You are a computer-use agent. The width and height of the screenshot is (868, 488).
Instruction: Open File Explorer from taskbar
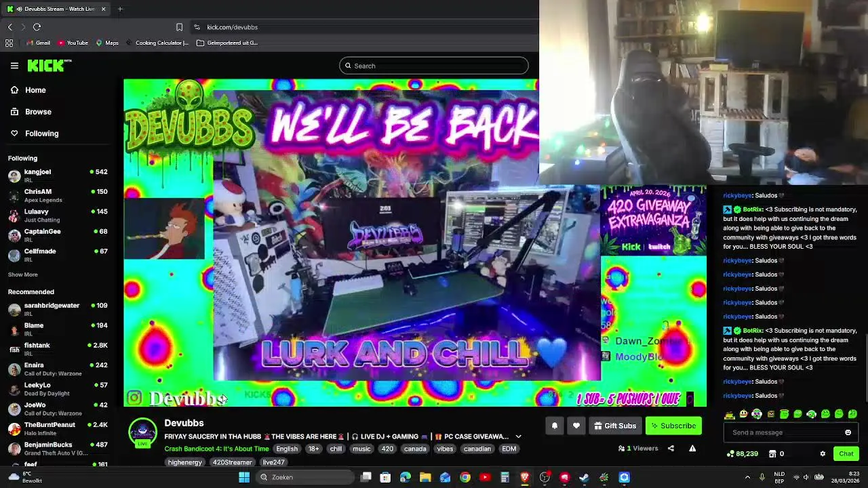coord(425,477)
